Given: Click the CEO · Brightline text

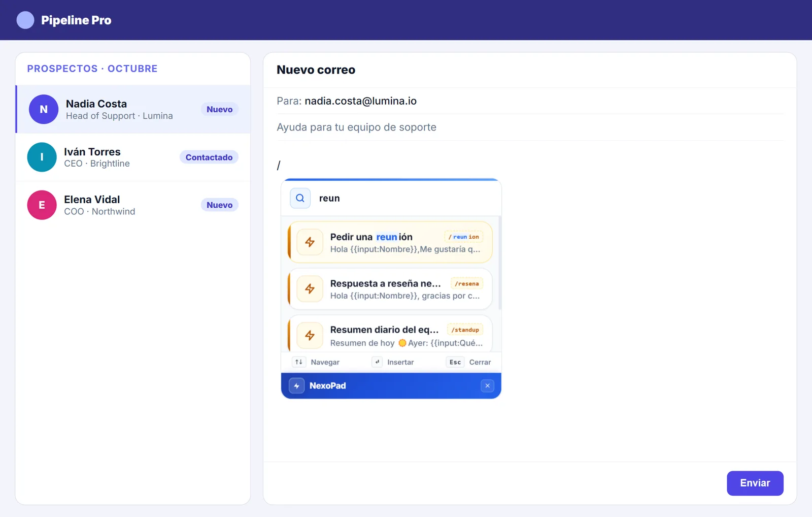Looking at the screenshot, I should pyautogui.click(x=97, y=164).
